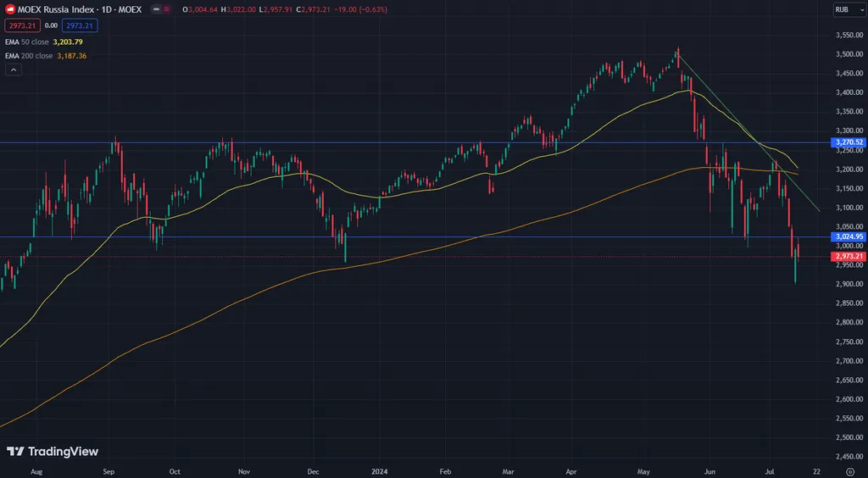Click the 1D interval in chart title
868x478 pixels.
108,10
